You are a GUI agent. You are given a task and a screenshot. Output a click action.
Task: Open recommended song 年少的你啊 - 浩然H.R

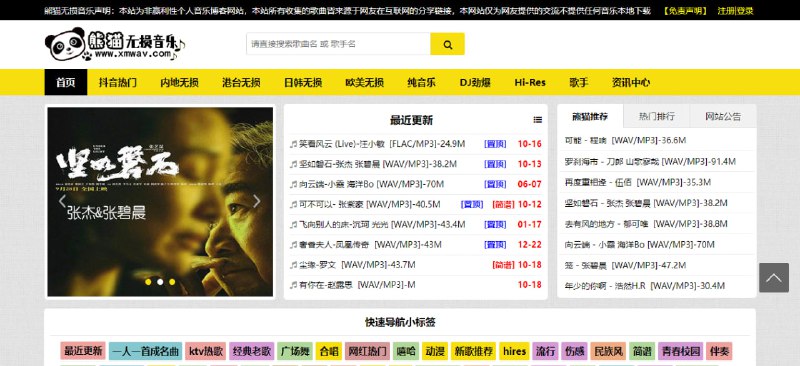tap(644, 286)
